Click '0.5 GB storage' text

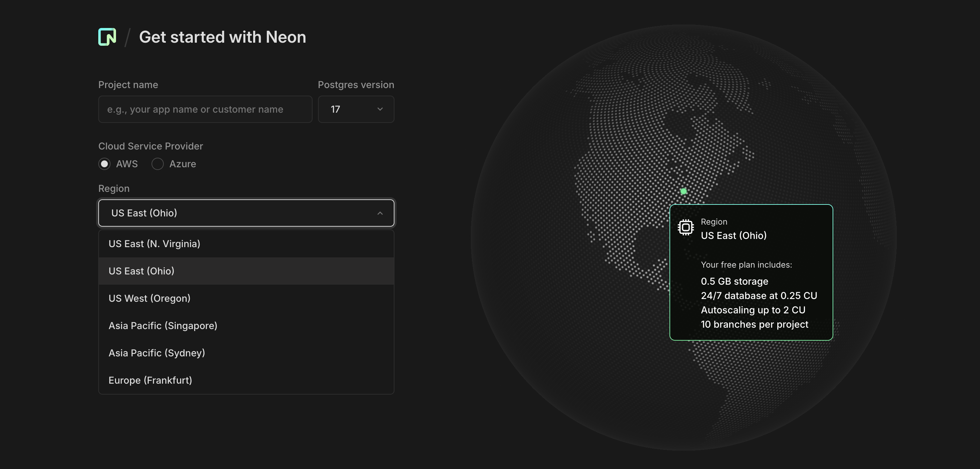click(734, 281)
